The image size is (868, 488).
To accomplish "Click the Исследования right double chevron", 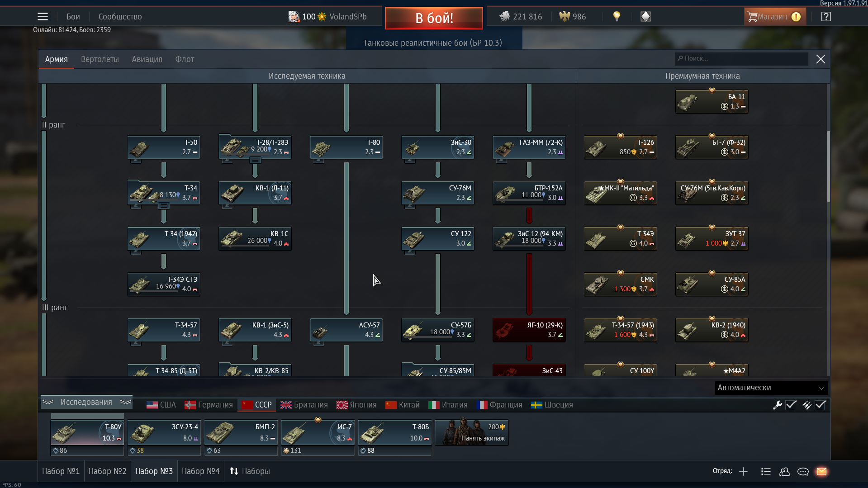I will pyautogui.click(x=126, y=402).
